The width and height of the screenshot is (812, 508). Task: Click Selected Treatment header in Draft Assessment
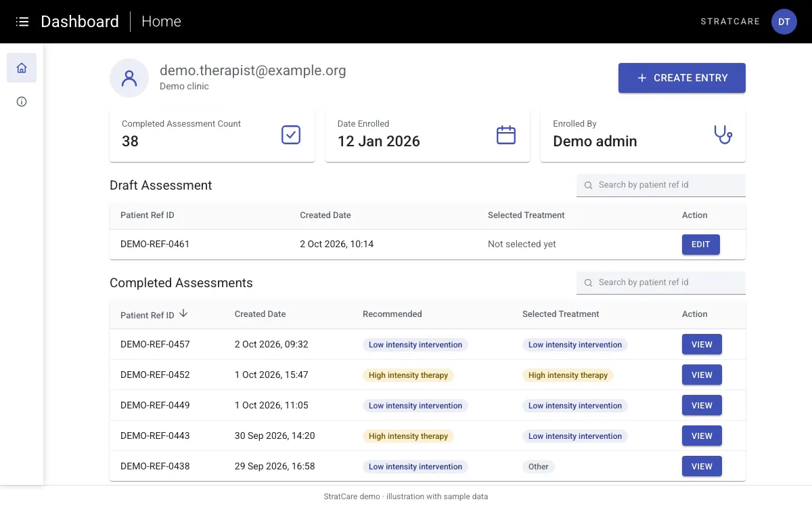point(526,215)
